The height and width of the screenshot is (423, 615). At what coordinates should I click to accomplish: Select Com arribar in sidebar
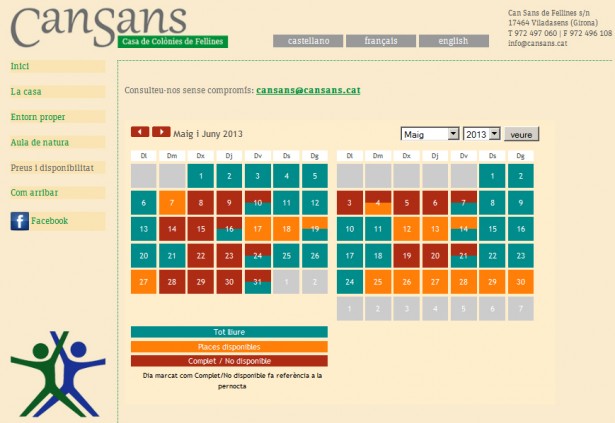click(33, 192)
